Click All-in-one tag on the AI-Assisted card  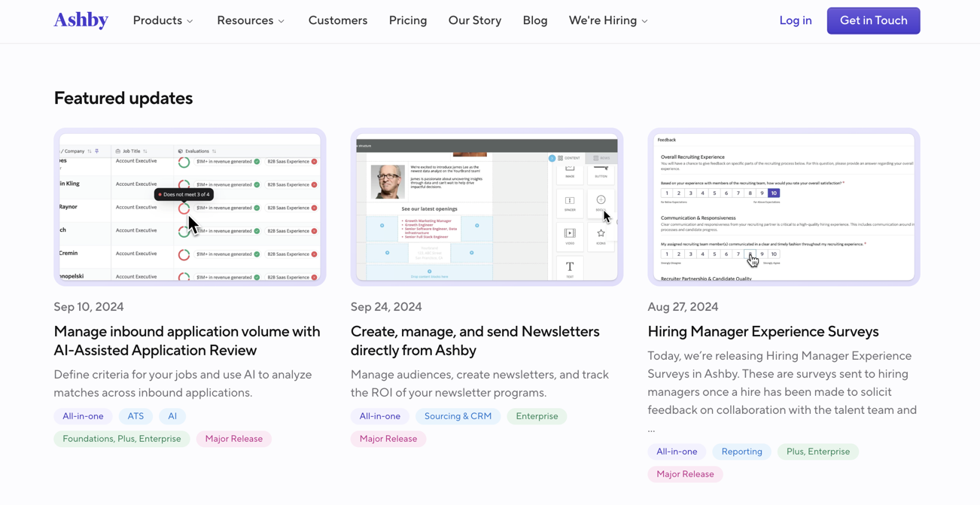coord(83,416)
